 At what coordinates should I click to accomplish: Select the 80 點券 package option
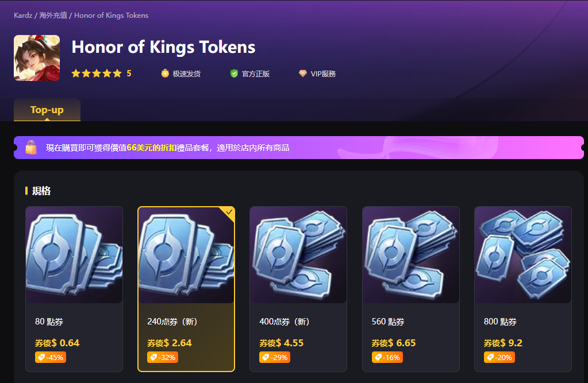(74, 289)
